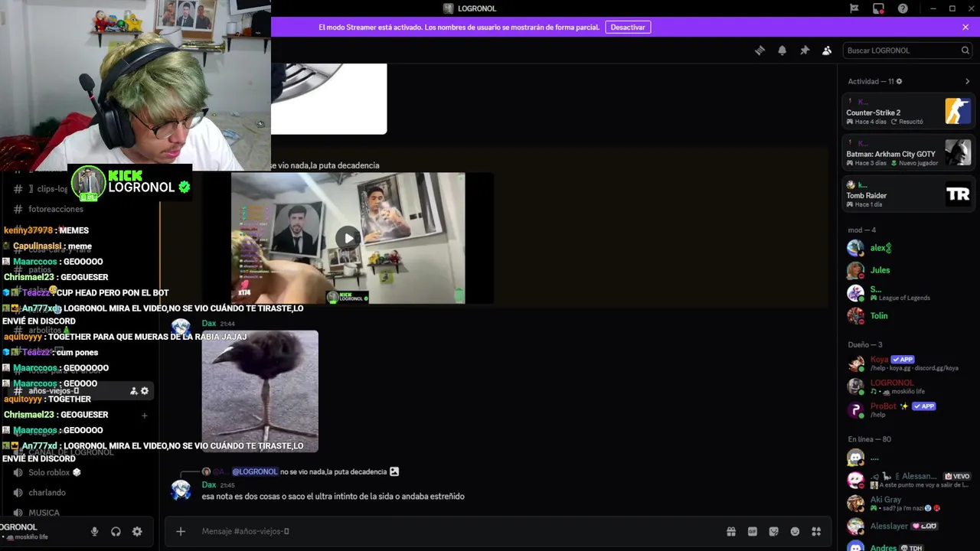Open the Counter-Strike 2 activity card

coord(907,112)
